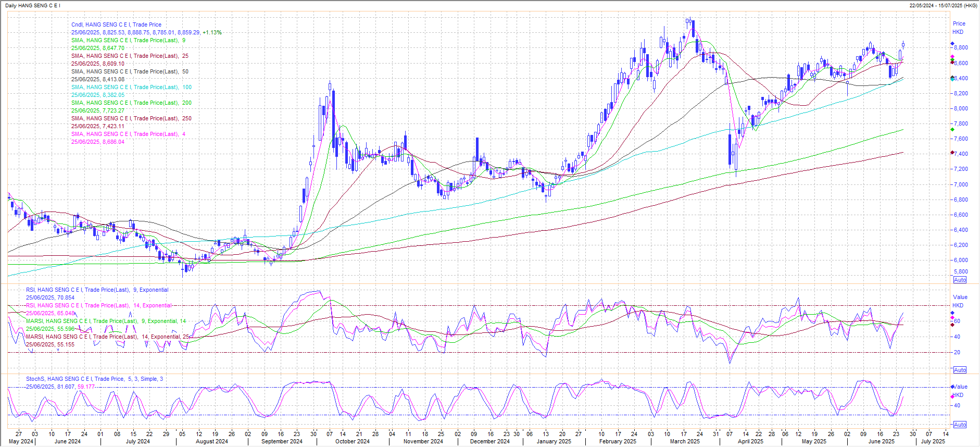The image size is (980, 447).
Task: Click the 'May 2025' month label
Action: 814,441
